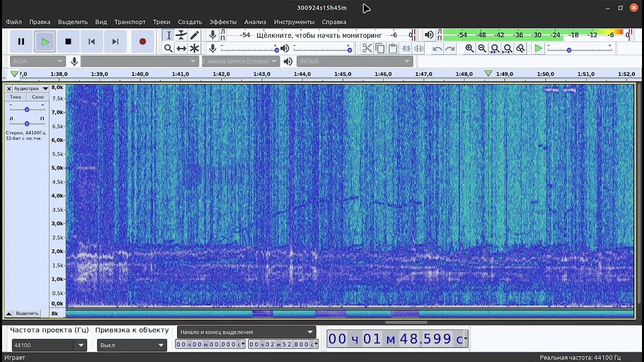Click the Cut scissors icon

pos(367,48)
